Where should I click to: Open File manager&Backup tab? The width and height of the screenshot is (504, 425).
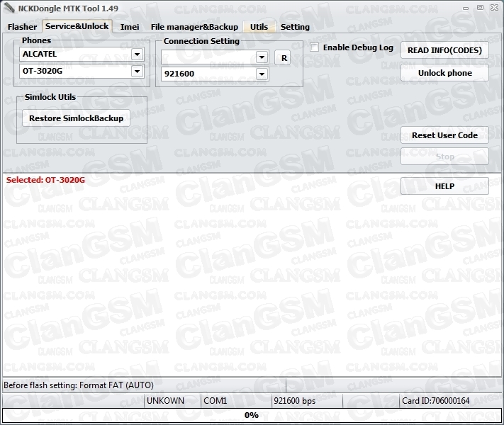pyautogui.click(x=194, y=27)
